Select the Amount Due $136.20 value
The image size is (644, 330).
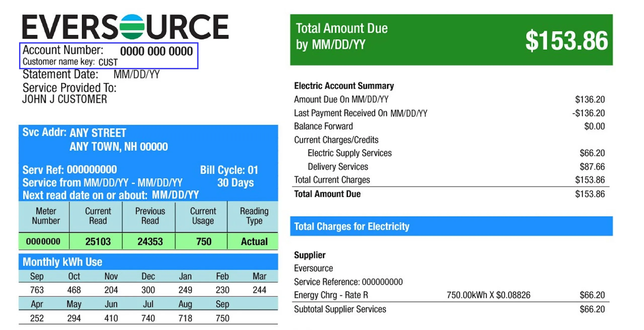(x=590, y=99)
